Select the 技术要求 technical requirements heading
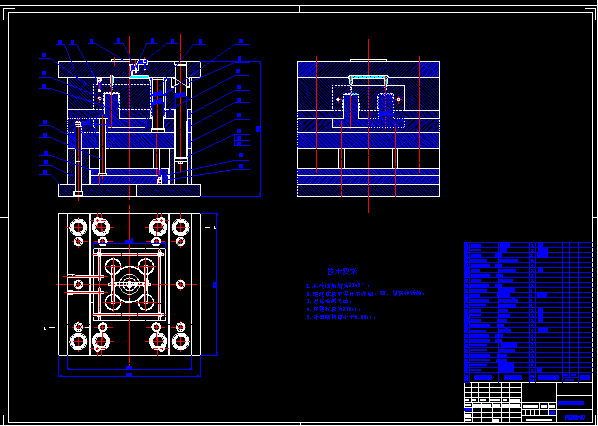Viewport: 598px width, 426px height. click(342, 272)
